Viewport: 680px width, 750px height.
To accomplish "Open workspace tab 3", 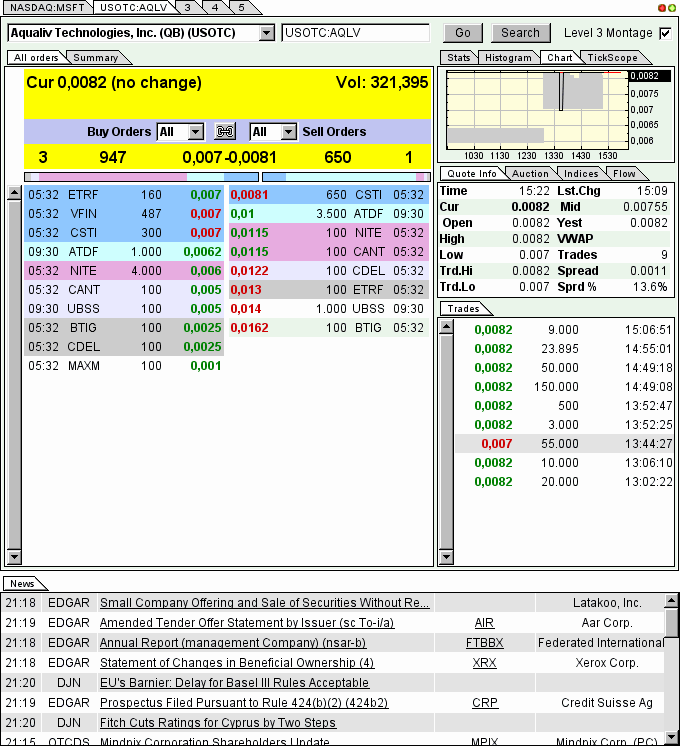I will [187, 8].
